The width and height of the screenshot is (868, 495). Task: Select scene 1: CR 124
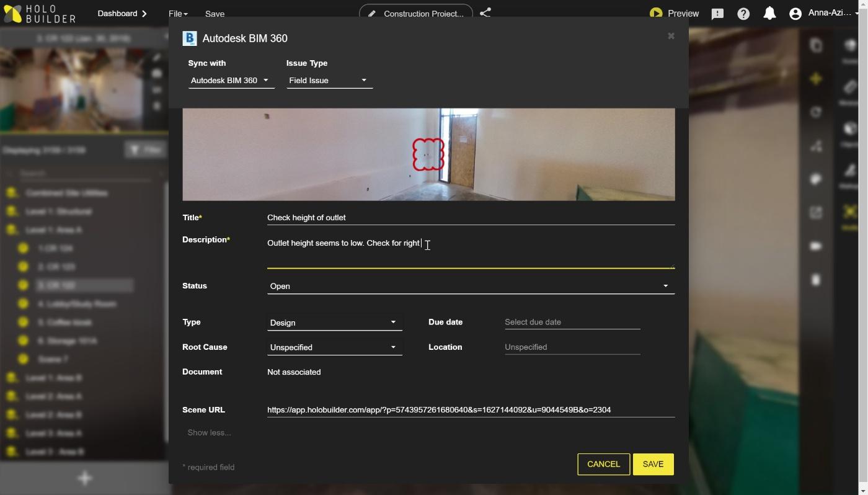pyautogui.click(x=56, y=248)
